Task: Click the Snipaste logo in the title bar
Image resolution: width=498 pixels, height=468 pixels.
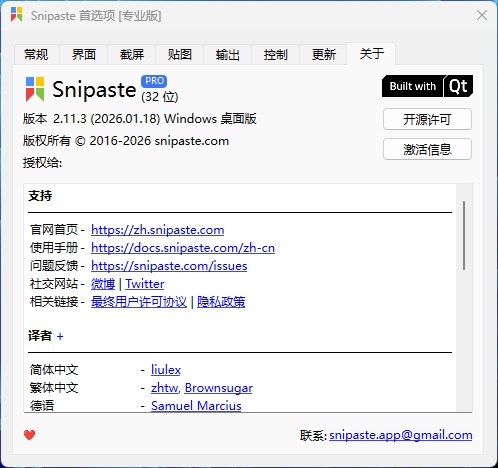Action: [16, 15]
